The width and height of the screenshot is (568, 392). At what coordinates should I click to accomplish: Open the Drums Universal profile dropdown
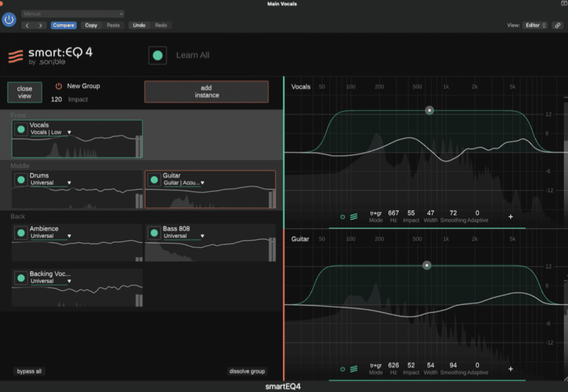[50, 183]
